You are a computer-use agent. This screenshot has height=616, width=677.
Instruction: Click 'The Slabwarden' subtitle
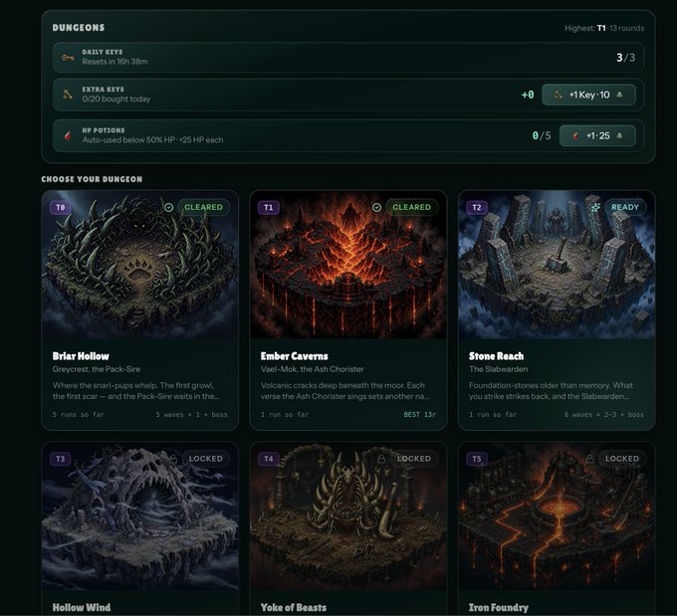click(x=498, y=369)
